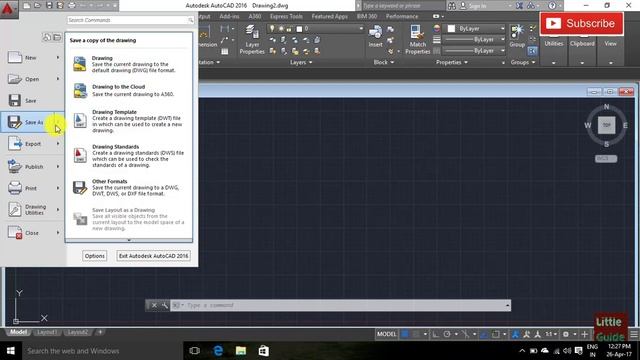Expand the arrow next to New
The image size is (640, 360).
click(x=58, y=58)
